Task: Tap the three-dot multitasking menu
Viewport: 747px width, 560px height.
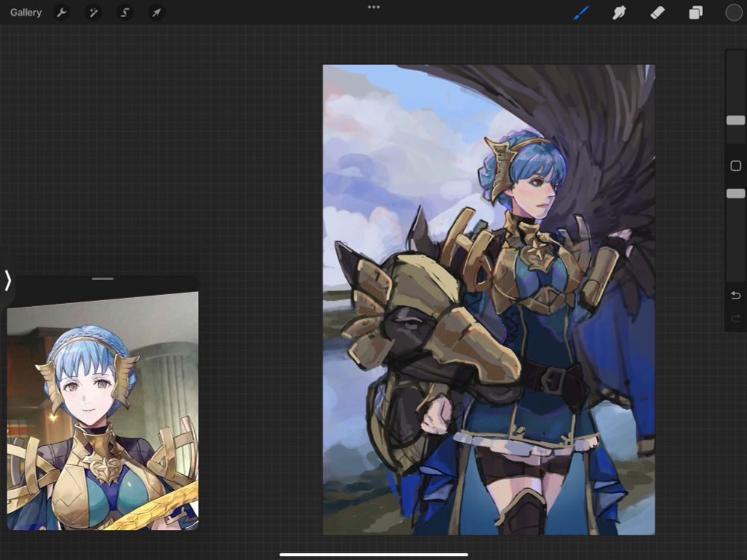Action: tap(374, 7)
